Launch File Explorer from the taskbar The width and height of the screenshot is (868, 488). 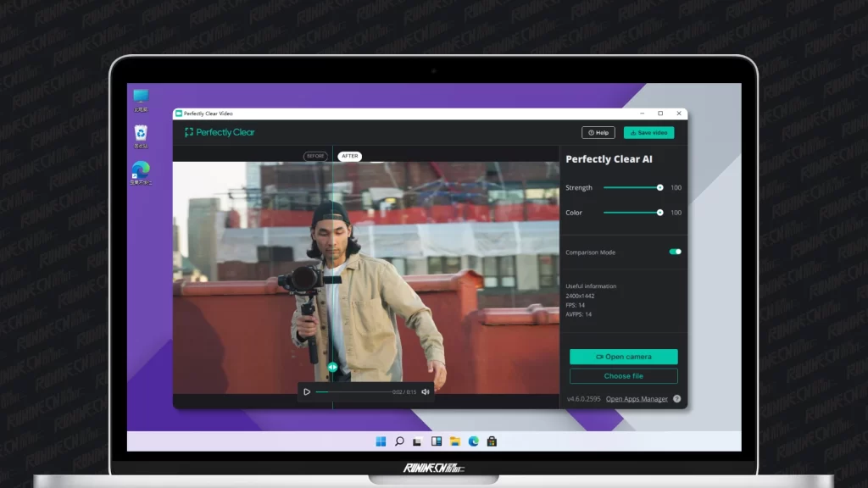[x=455, y=441]
